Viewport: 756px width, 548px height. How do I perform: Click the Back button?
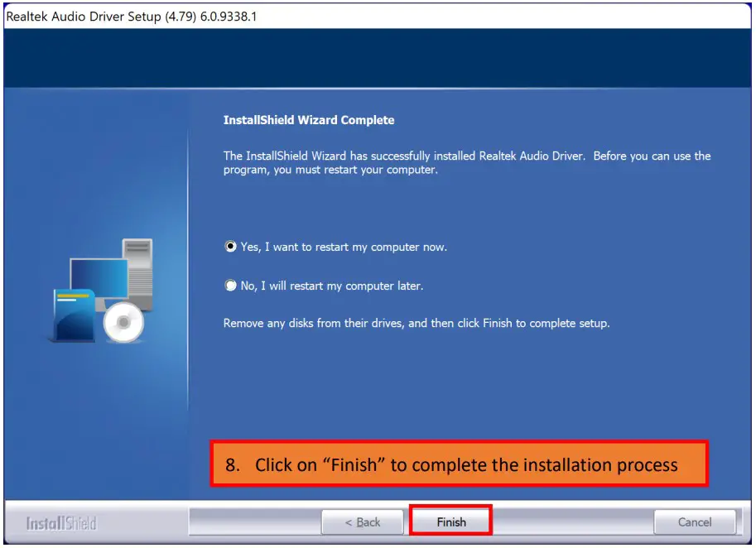pyautogui.click(x=363, y=522)
